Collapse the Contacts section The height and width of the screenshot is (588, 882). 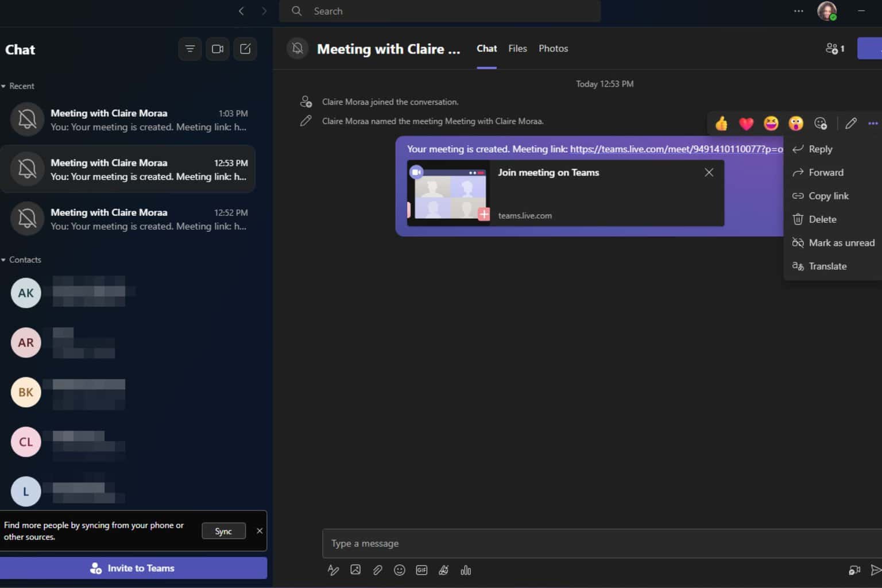point(21,260)
